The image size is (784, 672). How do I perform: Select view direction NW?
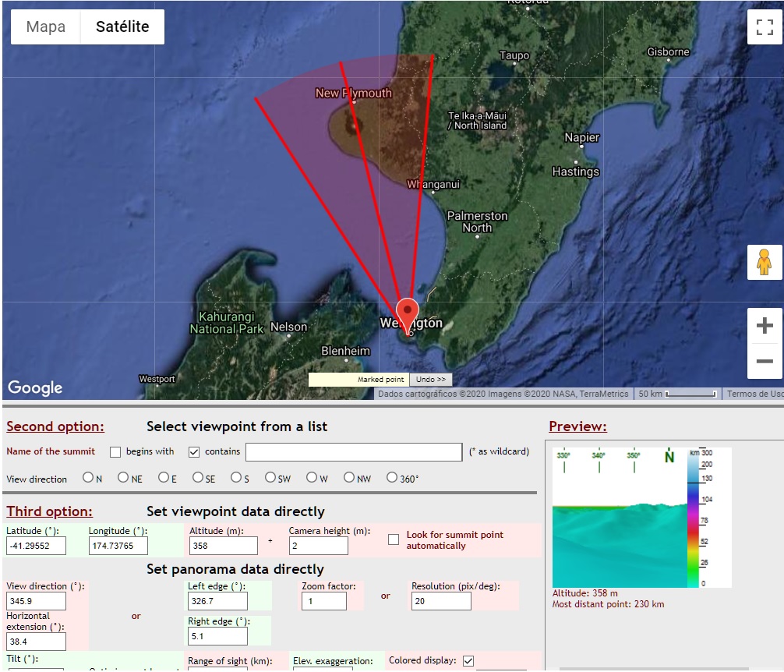[349, 478]
